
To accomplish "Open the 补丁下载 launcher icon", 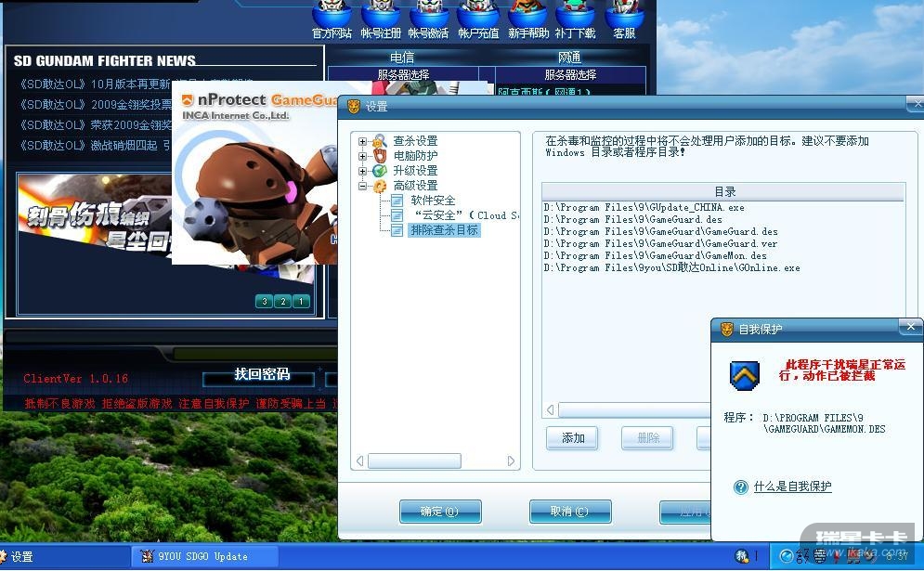I will coord(575,20).
